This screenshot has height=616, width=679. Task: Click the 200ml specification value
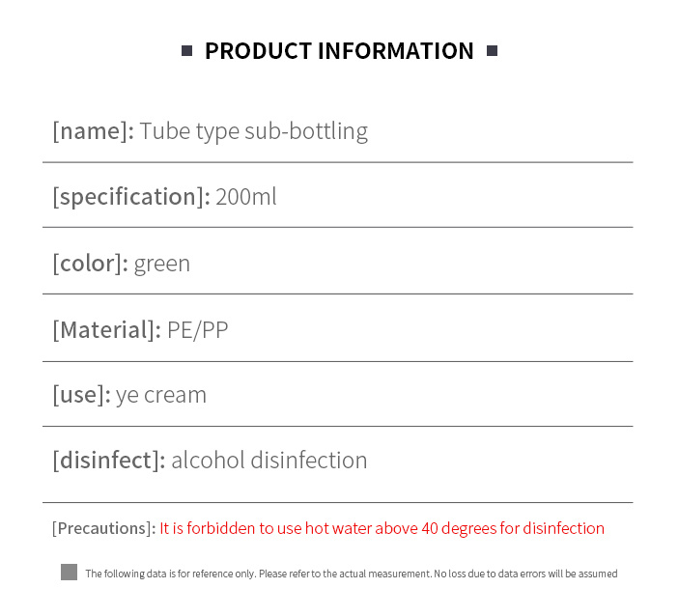[246, 197]
